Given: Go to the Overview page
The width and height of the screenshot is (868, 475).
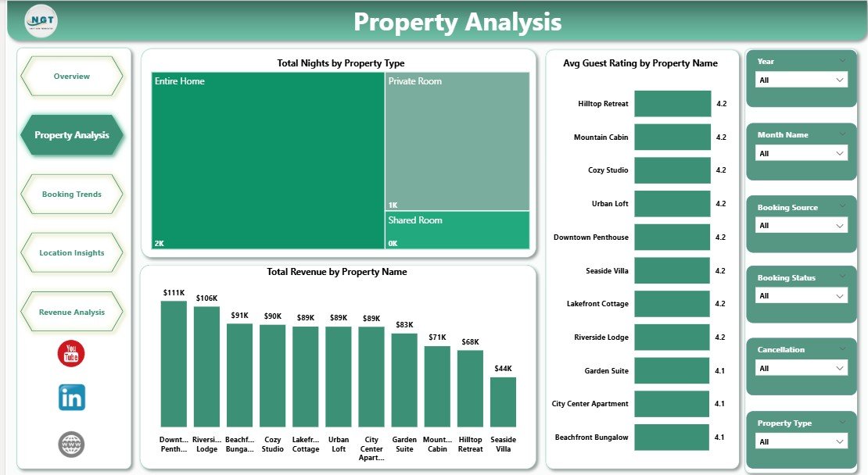Looking at the screenshot, I should pos(72,77).
